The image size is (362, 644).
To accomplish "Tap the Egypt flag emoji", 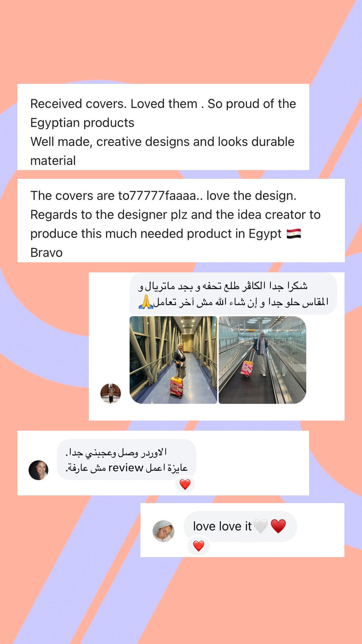I will coord(294,233).
